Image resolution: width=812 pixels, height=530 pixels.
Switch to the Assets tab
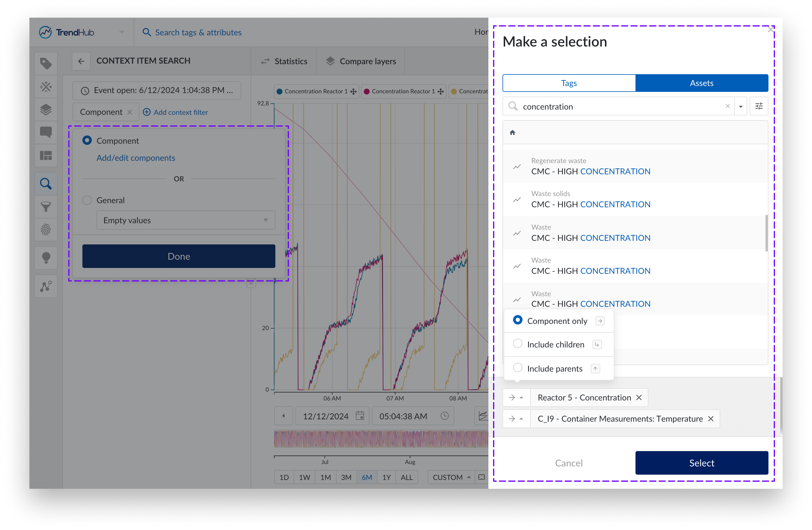[701, 83]
